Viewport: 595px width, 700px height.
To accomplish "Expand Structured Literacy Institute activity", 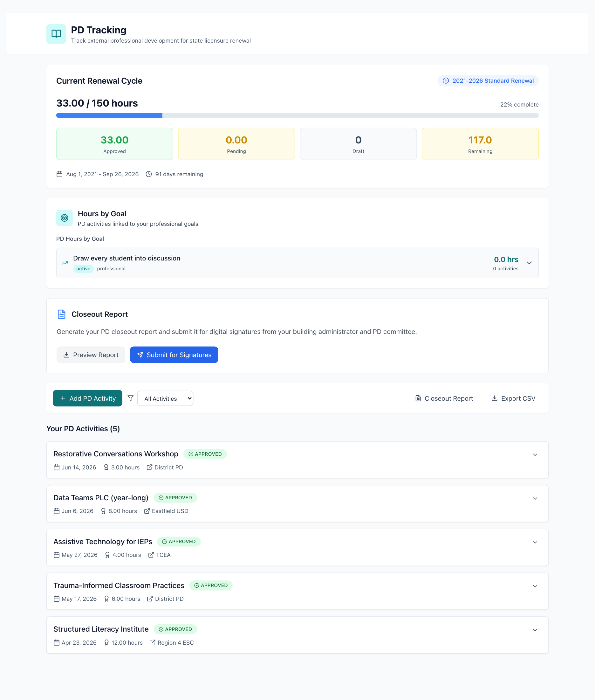I will 535,630.
